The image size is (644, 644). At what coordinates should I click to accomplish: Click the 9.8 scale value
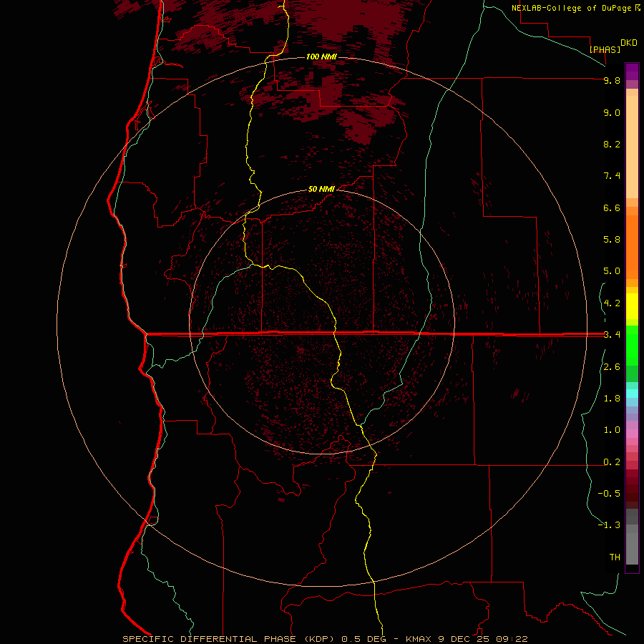(612, 80)
